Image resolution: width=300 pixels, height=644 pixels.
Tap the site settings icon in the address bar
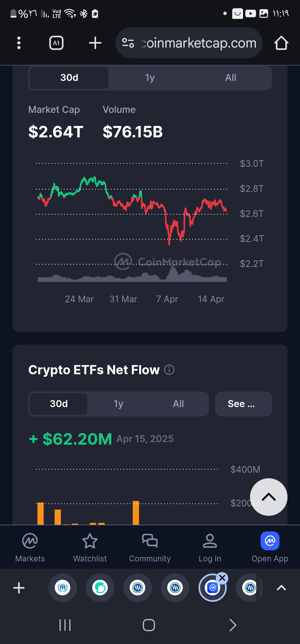tap(128, 43)
